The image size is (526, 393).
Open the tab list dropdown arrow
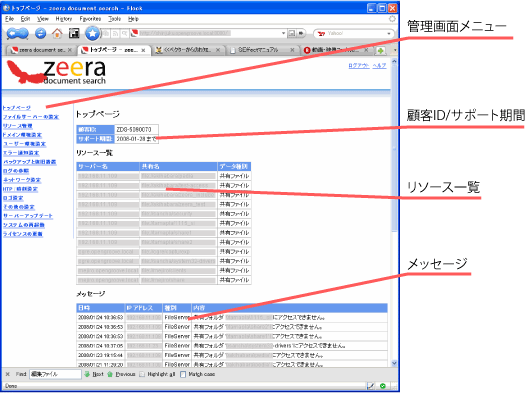tap(395, 50)
